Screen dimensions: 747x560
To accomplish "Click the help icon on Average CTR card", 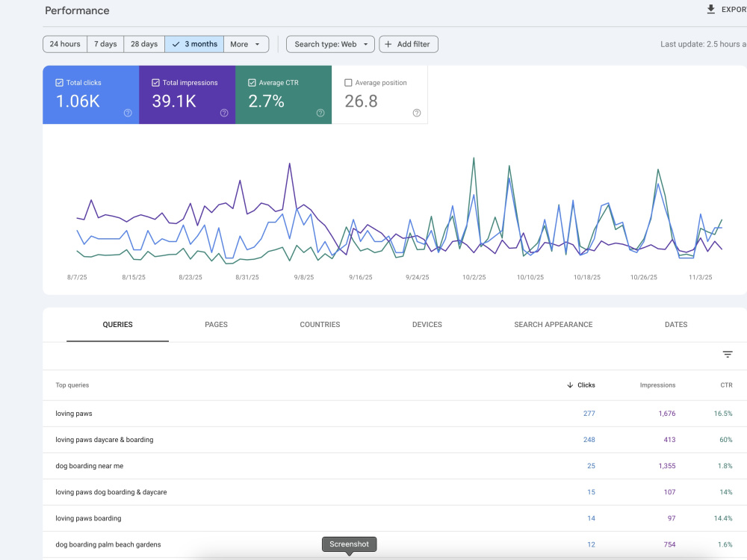I will pyautogui.click(x=320, y=113).
